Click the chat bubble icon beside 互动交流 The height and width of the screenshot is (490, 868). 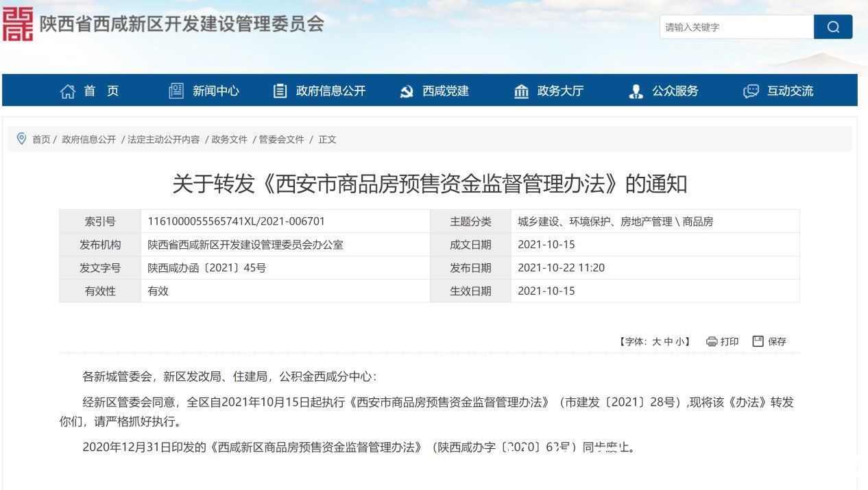751,91
